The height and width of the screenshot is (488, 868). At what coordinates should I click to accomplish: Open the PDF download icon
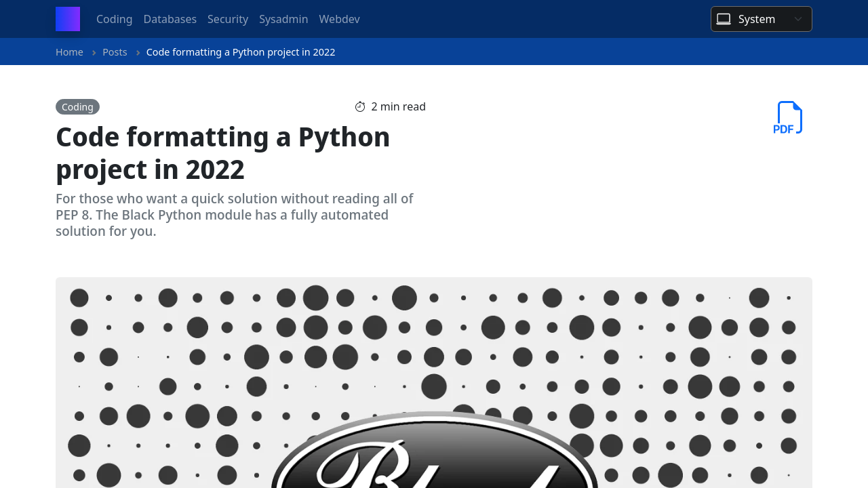tap(788, 117)
